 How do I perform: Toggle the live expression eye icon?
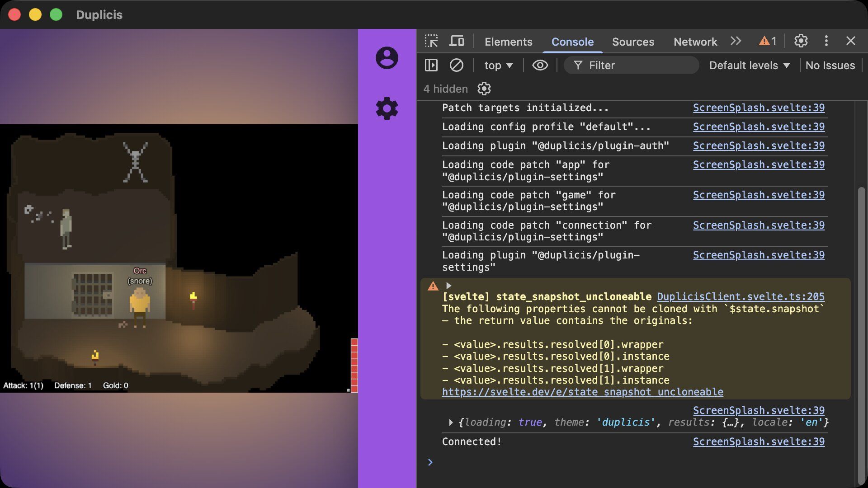click(540, 65)
